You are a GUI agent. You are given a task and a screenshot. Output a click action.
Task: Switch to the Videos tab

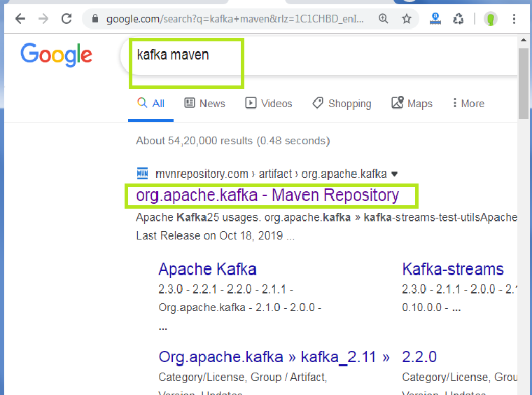point(268,103)
